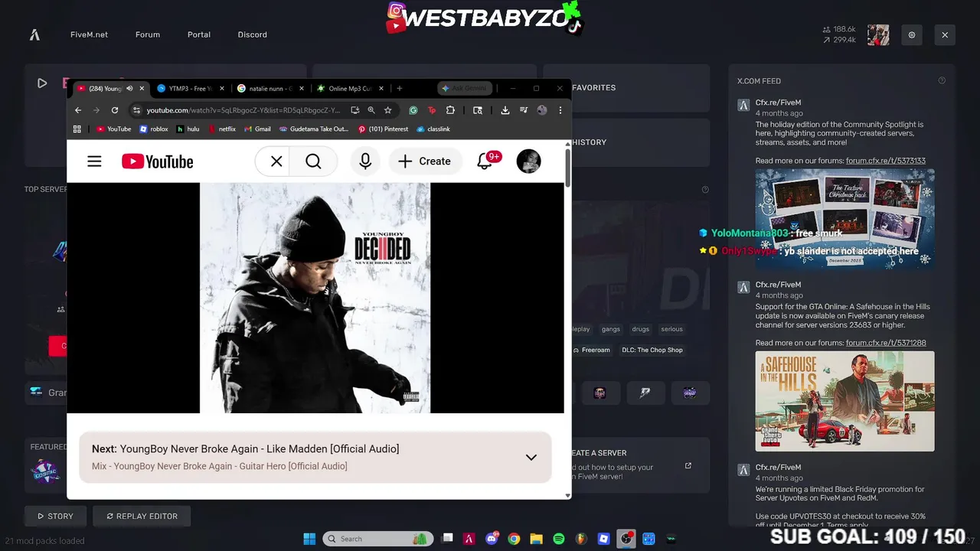This screenshot has height=551, width=980.
Task: Open Discord from the taskbar
Action: click(492, 539)
